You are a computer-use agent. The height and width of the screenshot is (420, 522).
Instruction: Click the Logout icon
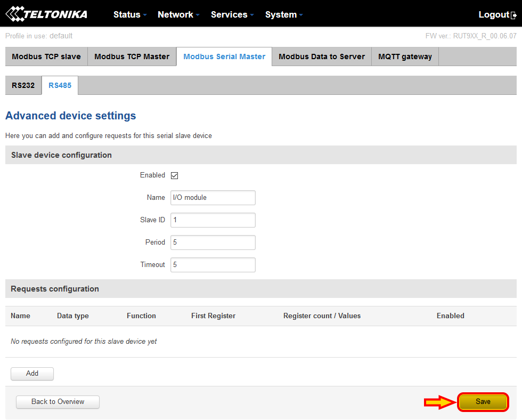(513, 15)
